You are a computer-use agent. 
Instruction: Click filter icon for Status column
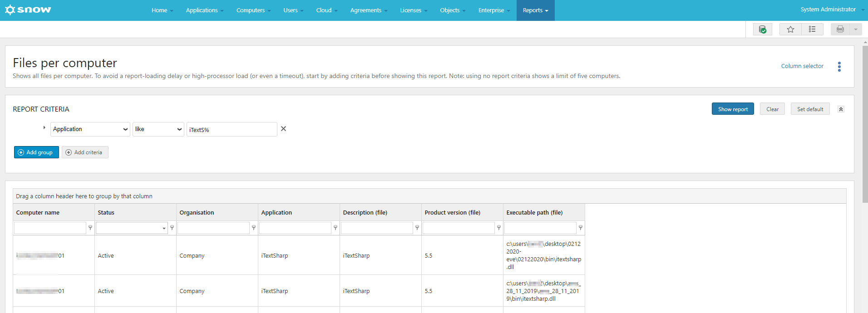[172, 228]
